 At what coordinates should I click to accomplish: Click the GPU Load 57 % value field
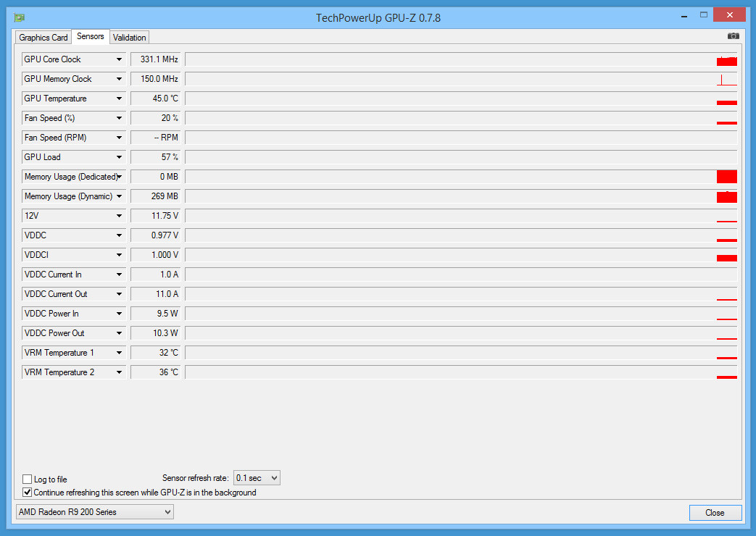[155, 157]
